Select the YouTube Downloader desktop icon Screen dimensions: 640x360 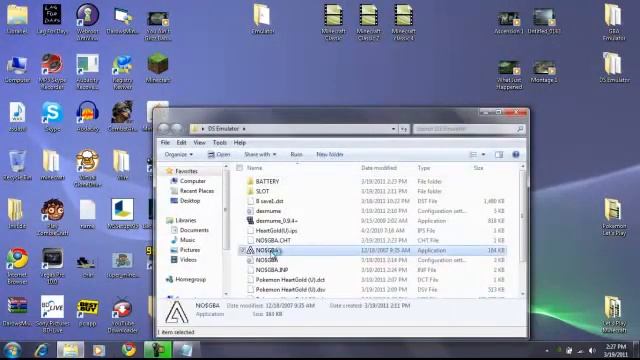click(x=122, y=316)
